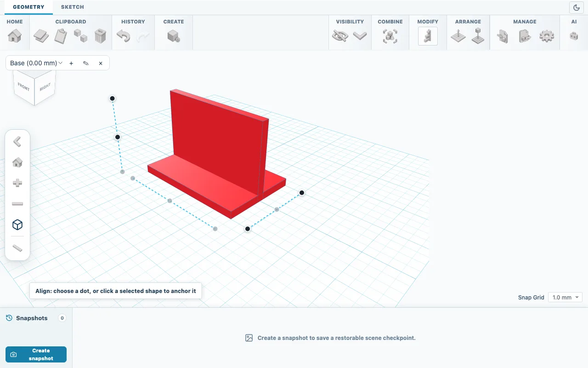Delete selection with the trash can icon

[100, 36]
